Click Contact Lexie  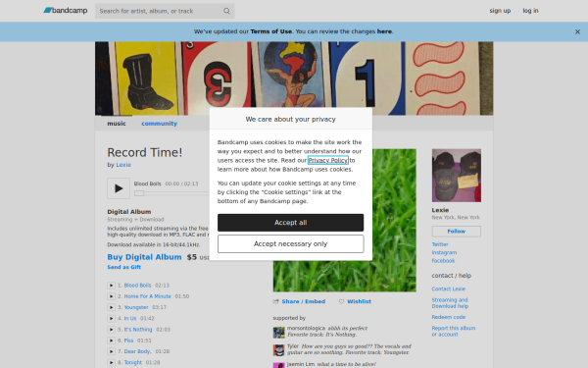449,289
